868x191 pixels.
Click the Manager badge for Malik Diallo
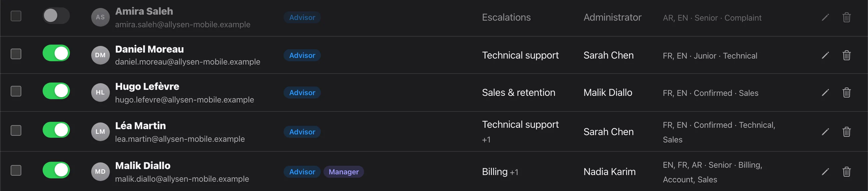tap(344, 172)
